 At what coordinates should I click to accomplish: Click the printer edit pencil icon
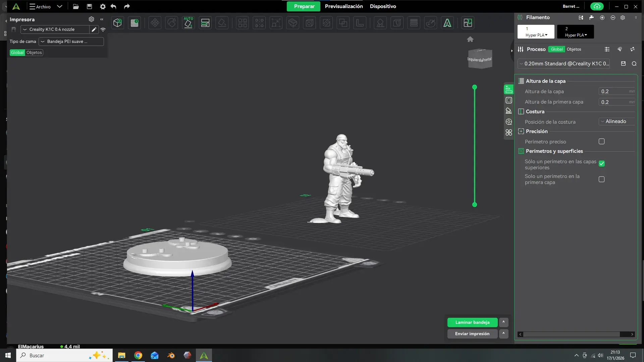coord(94,29)
